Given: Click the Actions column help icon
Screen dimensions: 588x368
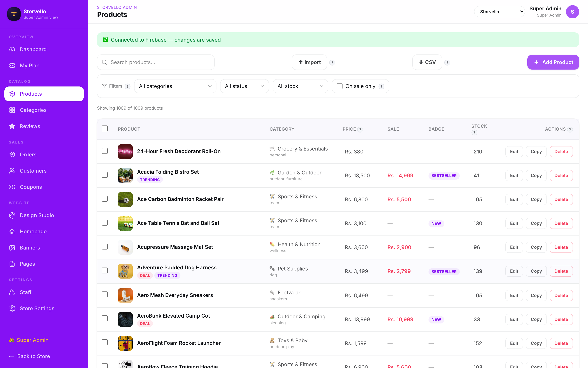Looking at the screenshot, I should pos(570,130).
